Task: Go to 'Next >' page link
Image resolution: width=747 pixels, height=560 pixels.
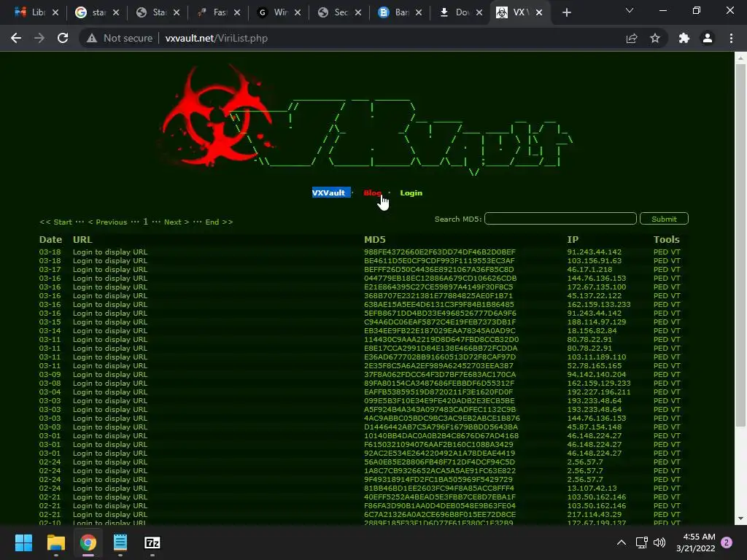Action: pyautogui.click(x=177, y=222)
